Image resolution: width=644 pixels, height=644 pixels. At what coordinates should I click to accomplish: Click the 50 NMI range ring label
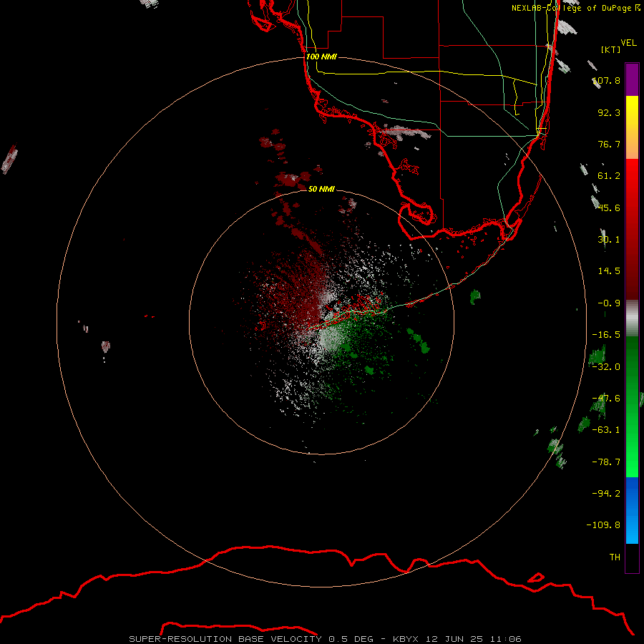(321, 189)
